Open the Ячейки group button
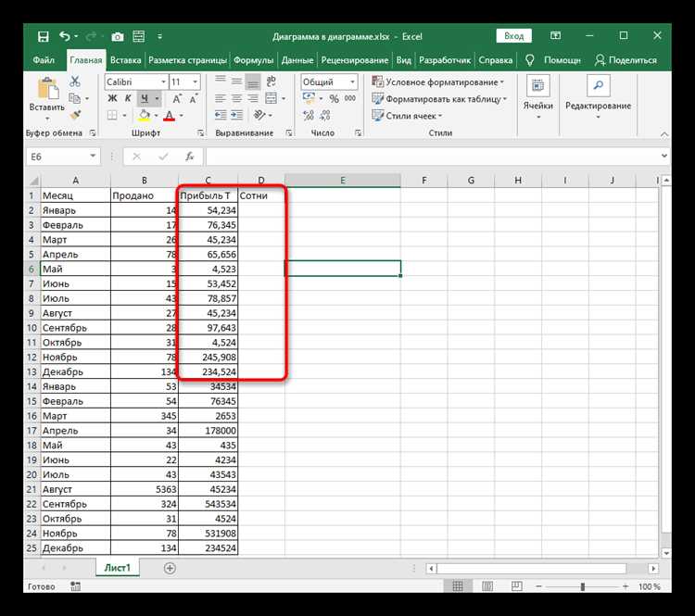Screen dimensions: 695x616 coord(537,98)
